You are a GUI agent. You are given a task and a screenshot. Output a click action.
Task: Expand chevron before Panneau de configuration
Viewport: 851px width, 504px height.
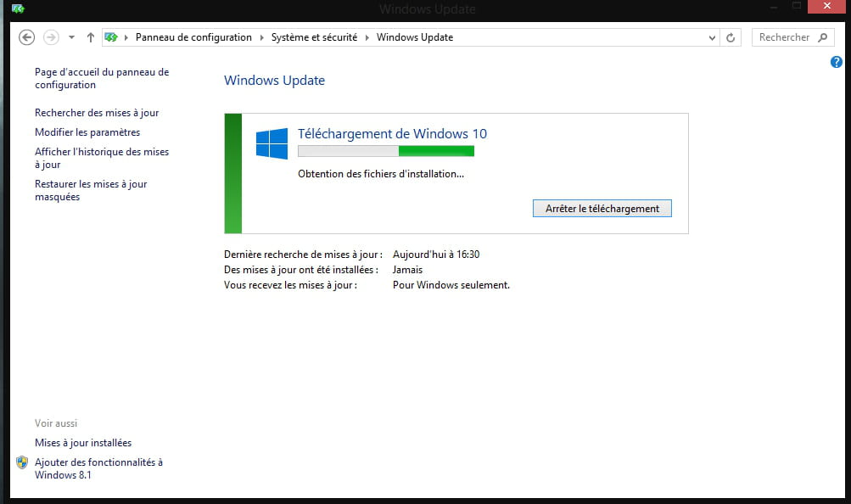tap(126, 37)
